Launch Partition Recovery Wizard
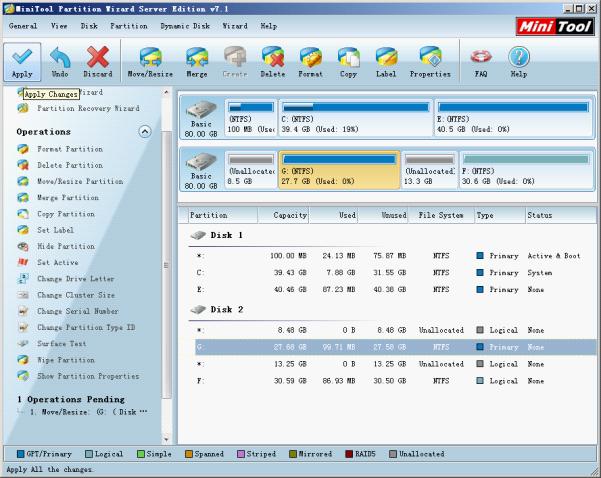The height and width of the screenshot is (478, 601). [88, 108]
